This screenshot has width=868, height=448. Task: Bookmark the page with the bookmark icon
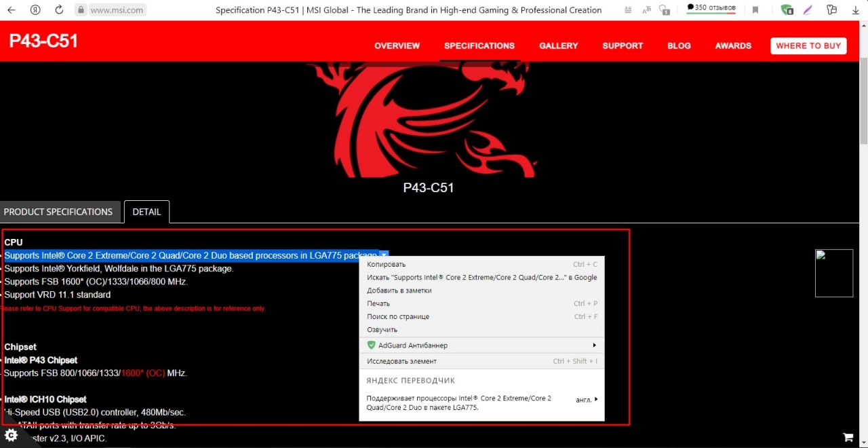coord(755,10)
